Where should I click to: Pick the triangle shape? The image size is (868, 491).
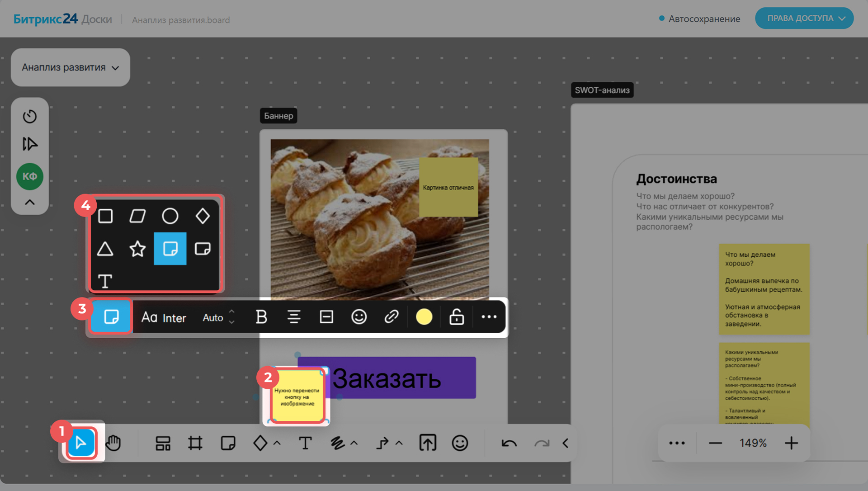pyautogui.click(x=105, y=249)
